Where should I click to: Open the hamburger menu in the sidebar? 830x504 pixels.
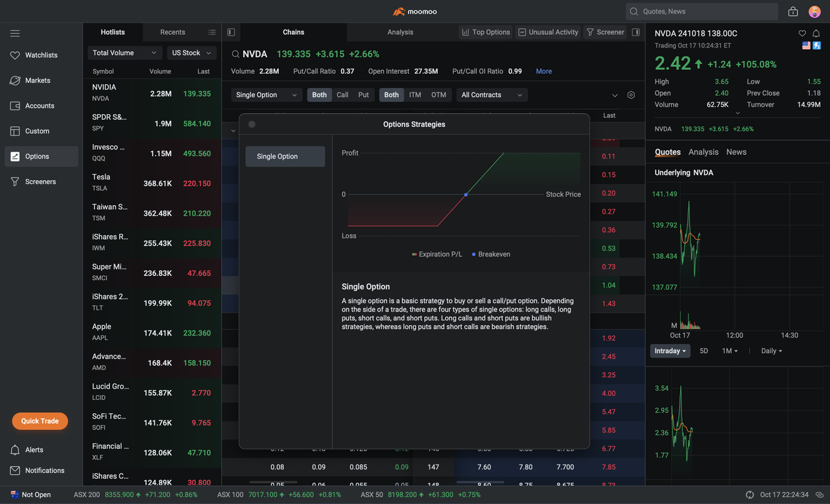(x=15, y=33)
